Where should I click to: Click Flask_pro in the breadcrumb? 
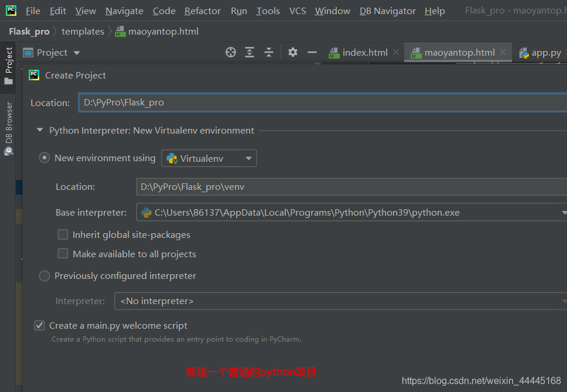(x=29, y=32)
